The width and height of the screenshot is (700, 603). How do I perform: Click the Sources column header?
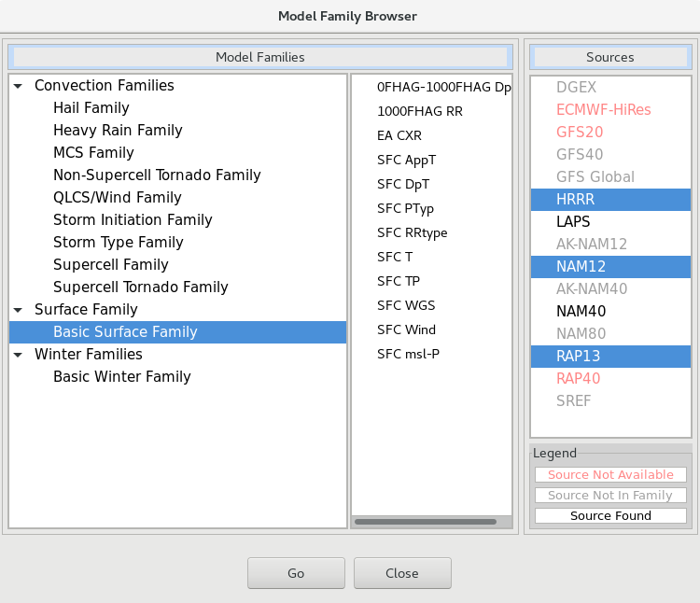click(610, 57)
